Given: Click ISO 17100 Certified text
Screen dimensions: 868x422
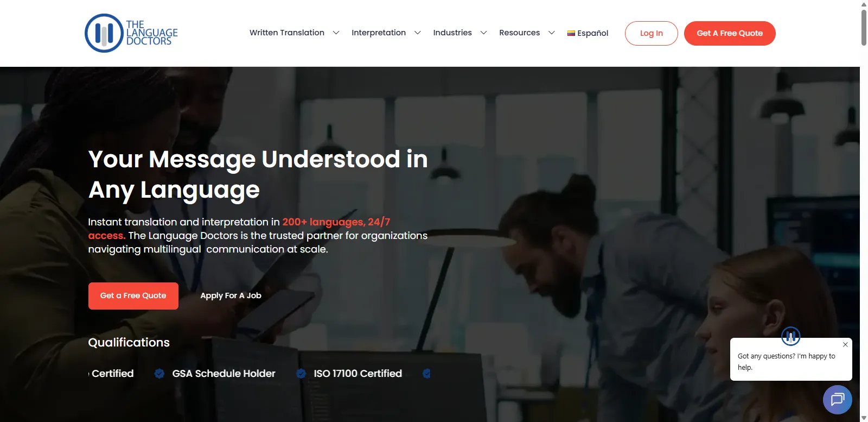Looking at the screenshot, I should click(x=358, y=374).
